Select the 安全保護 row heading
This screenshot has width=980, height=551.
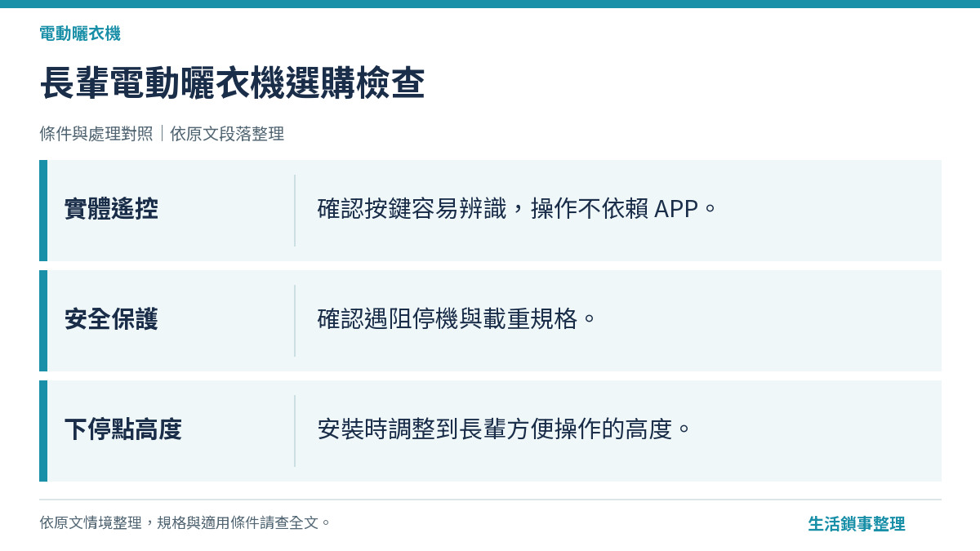point(111,320)
